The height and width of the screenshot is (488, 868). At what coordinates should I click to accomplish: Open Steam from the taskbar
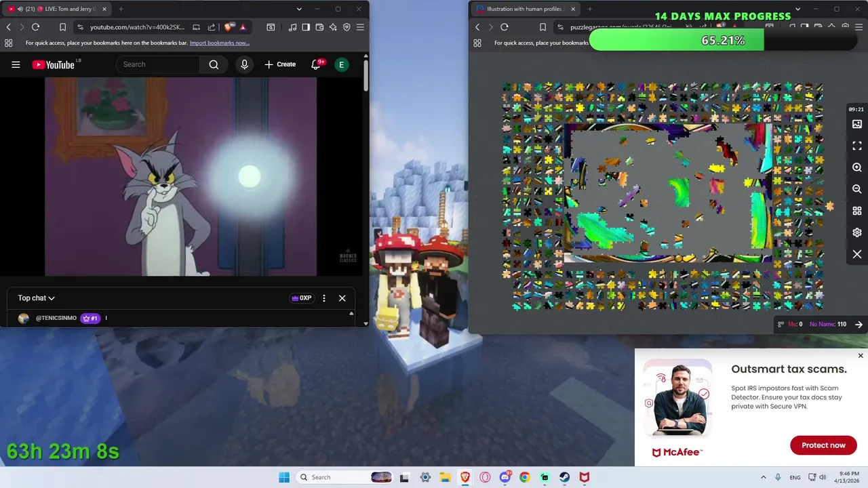coord(564,477)
